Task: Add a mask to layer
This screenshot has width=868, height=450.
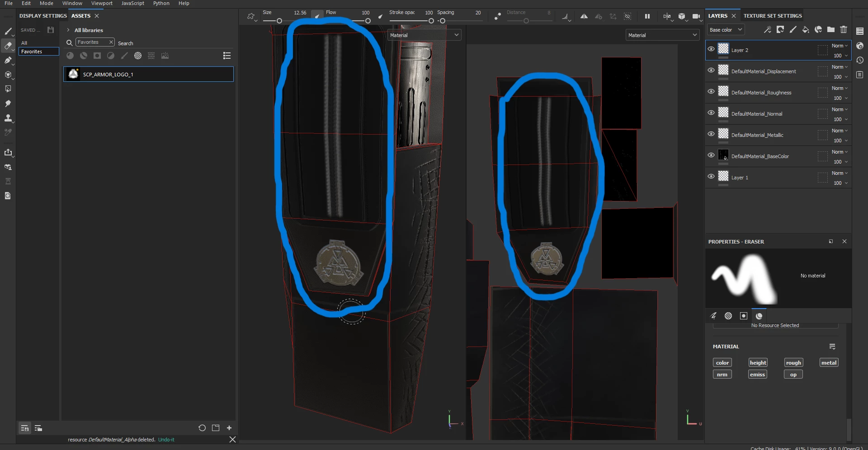Action: tap(780, 30)
